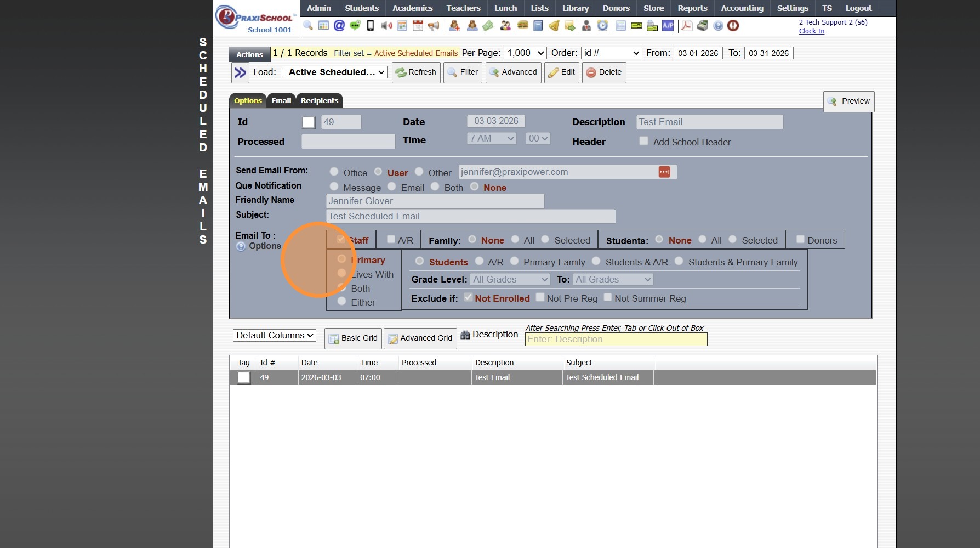This screenshot has width=980, height=548.
Task: Open the mobile phone icon
Action: (371, 25)
